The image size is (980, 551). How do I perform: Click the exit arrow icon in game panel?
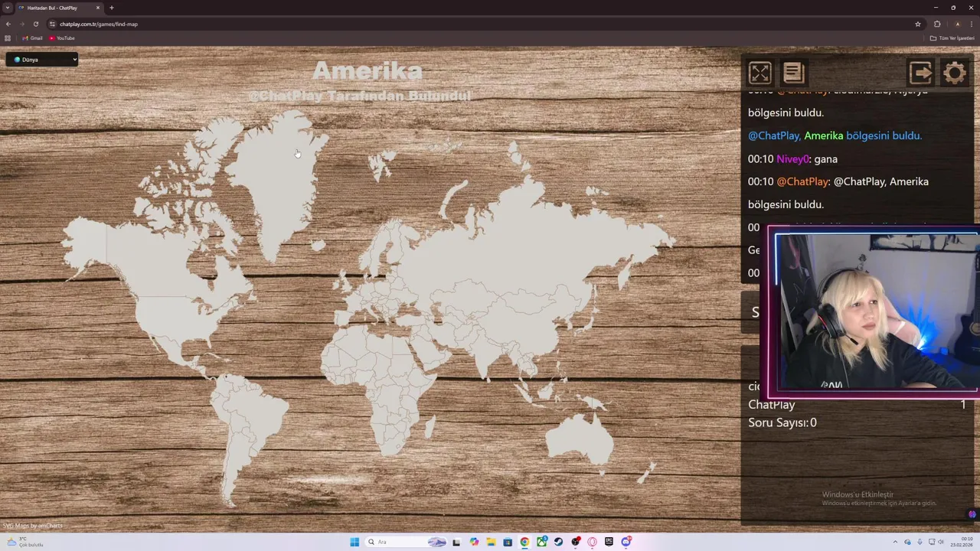(x=920, y=73)
